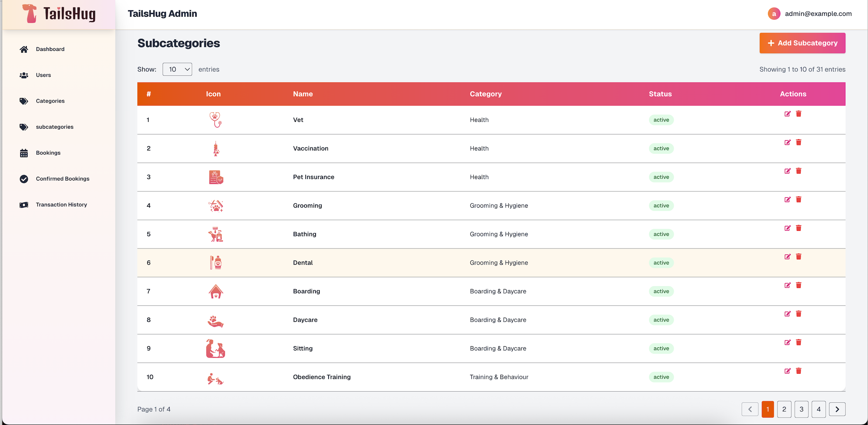868x425 pixels.
Task: Go to page 3 of results
Action: (801, 409)
